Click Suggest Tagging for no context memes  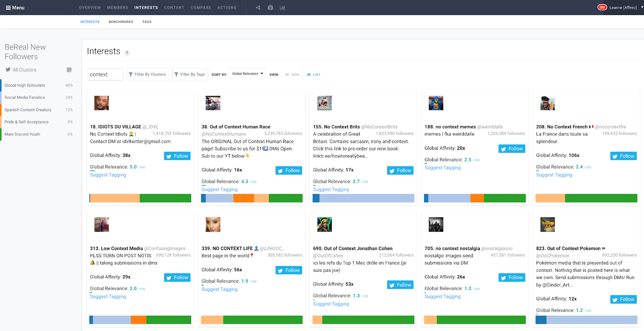(442, 168)
